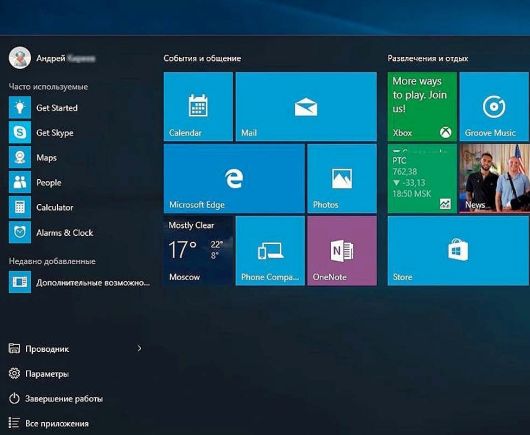Launch the Calculator icon
Image resolution: width=530 pixels, height=435 pixels.
pyautogui.click(x=20, y=207)
